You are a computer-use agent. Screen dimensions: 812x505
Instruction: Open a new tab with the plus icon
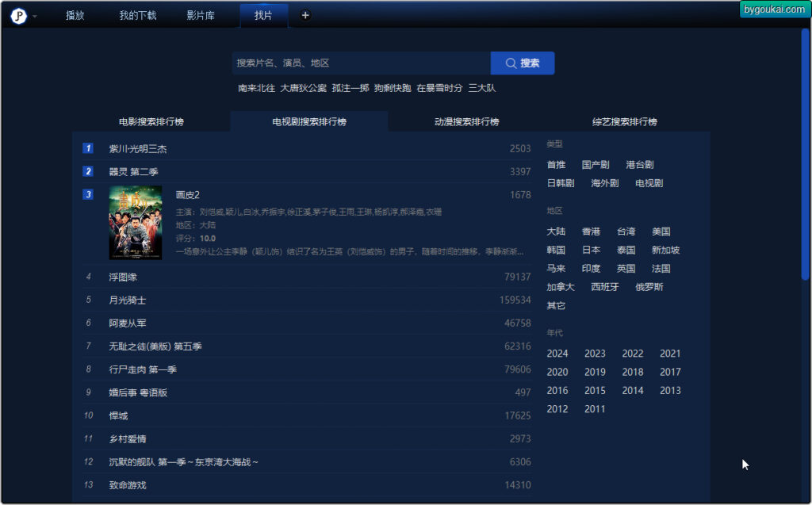point(305,15)
